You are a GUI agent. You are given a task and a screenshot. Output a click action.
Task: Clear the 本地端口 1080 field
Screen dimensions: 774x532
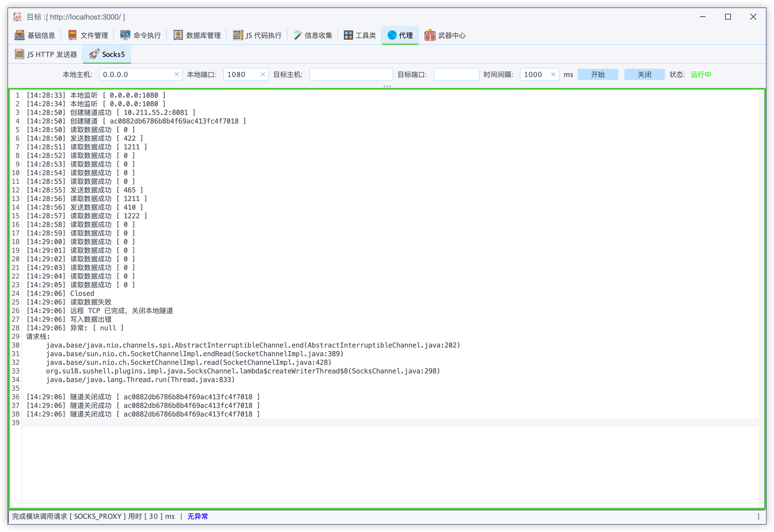coord(263,74)
